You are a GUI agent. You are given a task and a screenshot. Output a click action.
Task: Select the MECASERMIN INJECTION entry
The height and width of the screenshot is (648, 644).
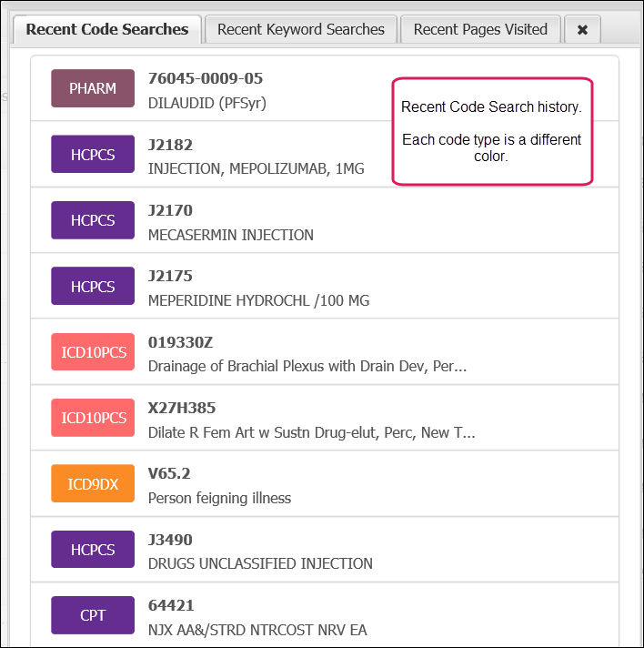pyautogui.click(x=230, y=235)
